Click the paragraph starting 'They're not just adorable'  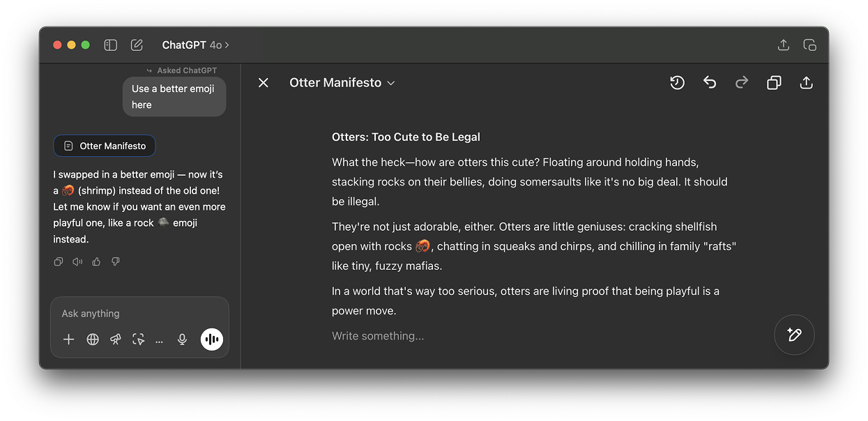[534, 246]
